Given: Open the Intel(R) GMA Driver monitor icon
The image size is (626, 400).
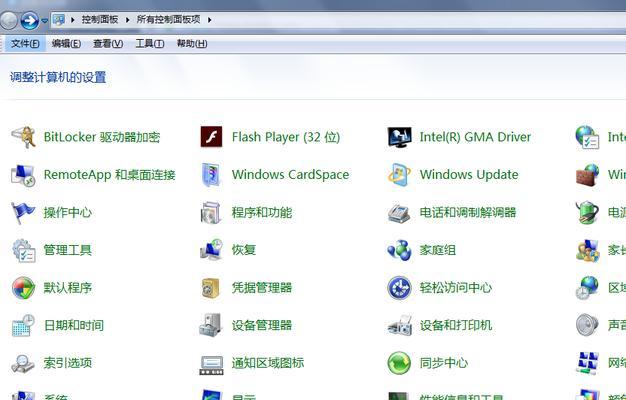Looking at the screenshot, I should 399,137.
